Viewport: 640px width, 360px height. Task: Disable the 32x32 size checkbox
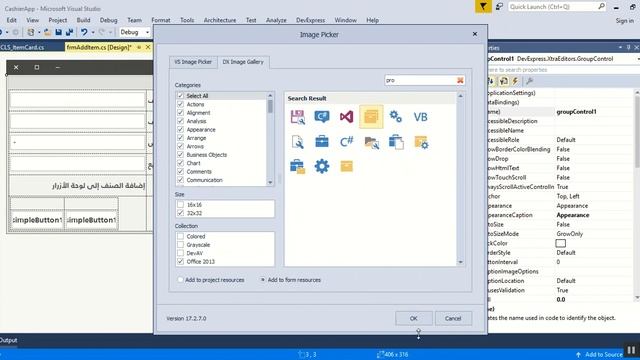tap(180, 213)
